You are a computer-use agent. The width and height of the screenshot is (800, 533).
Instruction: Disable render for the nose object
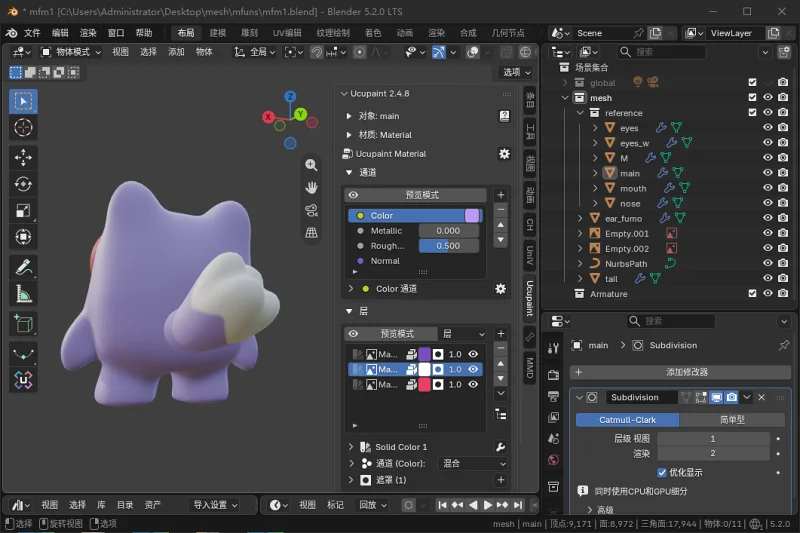pyautogui.click(x=783, y=203)
